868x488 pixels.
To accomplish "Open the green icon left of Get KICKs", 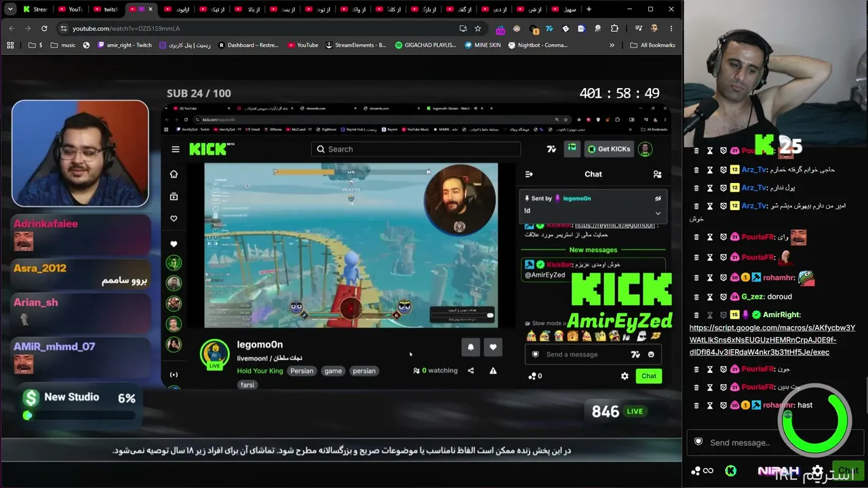I will click(x=572, y=148).
